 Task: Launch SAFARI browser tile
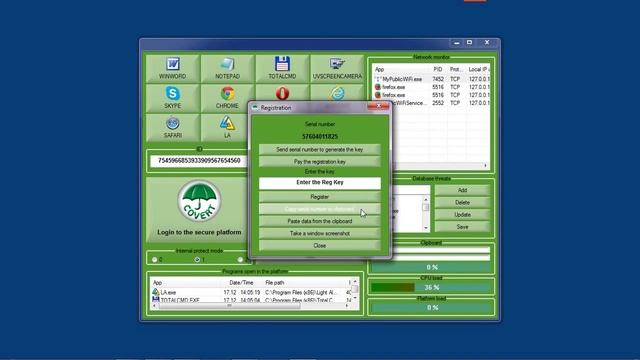173,127
